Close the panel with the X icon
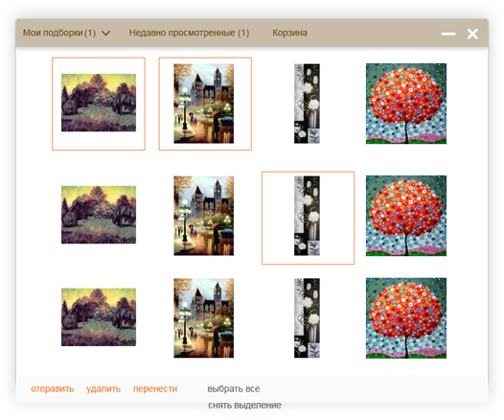504x420 pixels. coord(472,34)
